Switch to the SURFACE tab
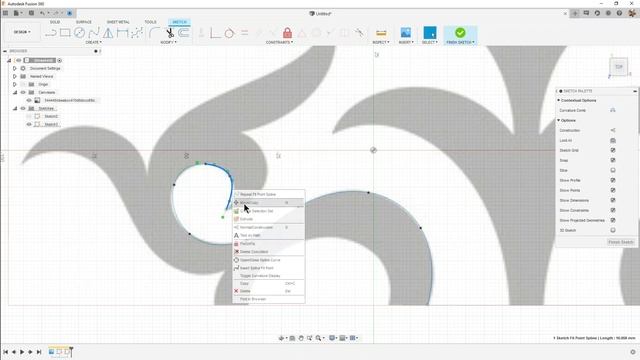Viewport: 640px width, 360px height. [x=84, y=22]
